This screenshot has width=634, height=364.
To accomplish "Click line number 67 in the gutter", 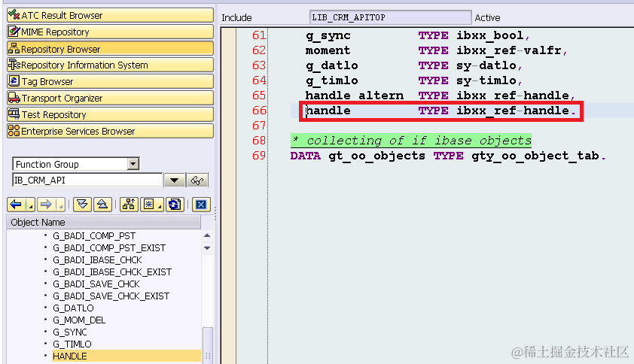I will click(x=259, y=126).
